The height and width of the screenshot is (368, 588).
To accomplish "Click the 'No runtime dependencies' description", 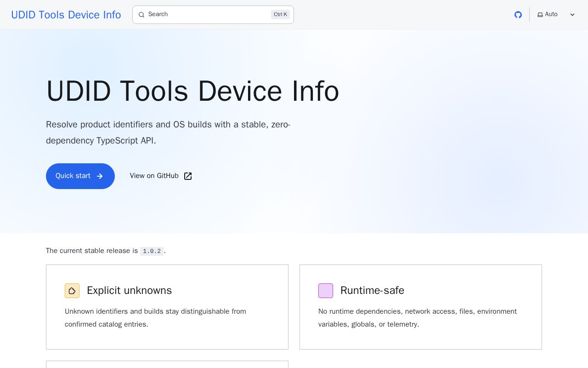I will (x=418, y=318).
